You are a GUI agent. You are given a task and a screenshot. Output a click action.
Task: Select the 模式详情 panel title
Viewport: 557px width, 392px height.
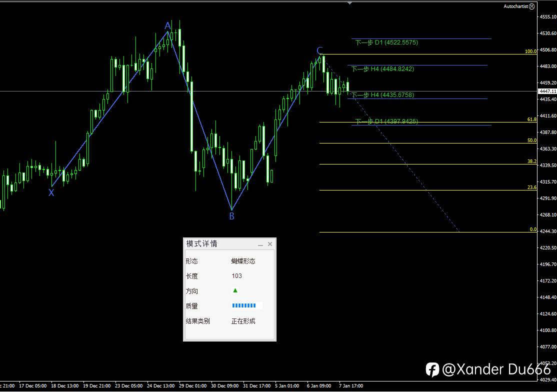202,243
